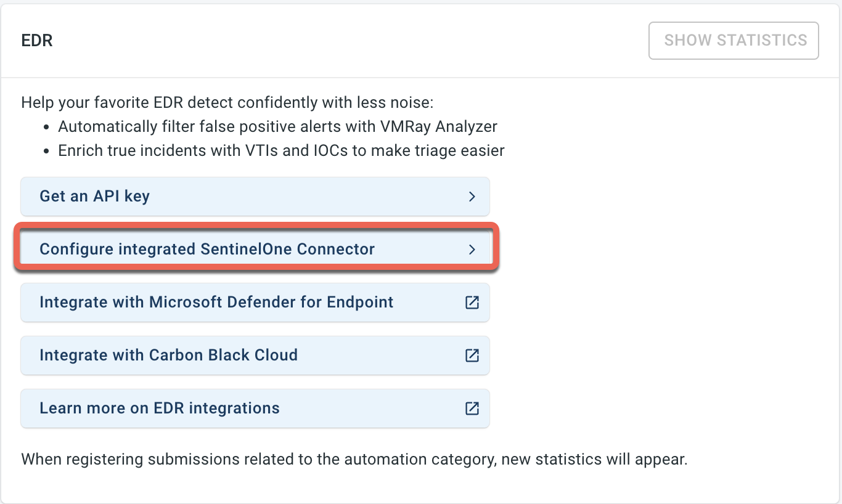The image size is (842, 504).
Task: Click external link icon beside Carbon Black Cloud
Action: point(472,356)
